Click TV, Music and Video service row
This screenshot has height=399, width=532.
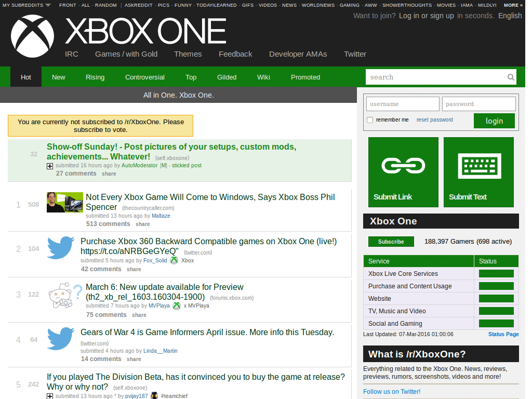(x=441, y=311)
